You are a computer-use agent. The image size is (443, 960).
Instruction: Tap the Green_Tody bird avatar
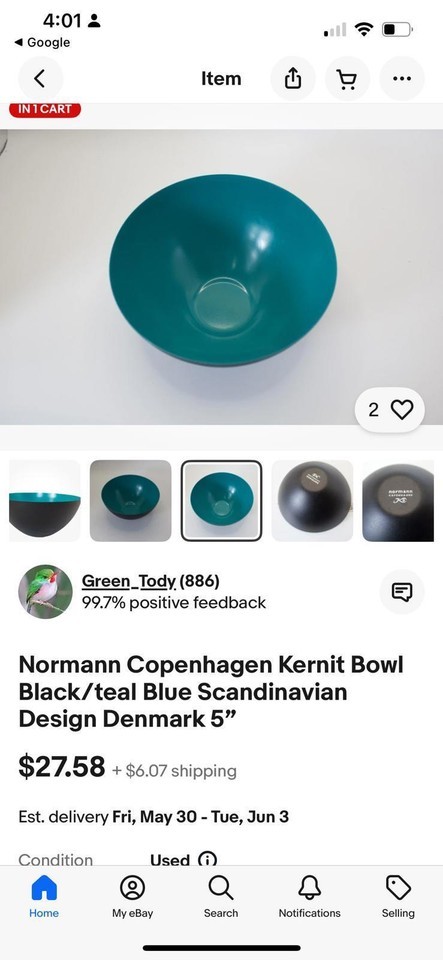45,591
